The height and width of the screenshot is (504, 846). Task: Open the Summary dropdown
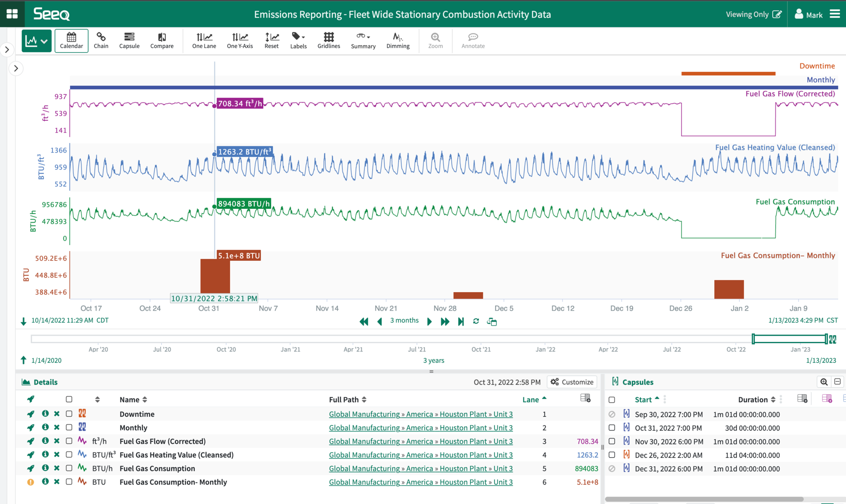click(363, 41)
